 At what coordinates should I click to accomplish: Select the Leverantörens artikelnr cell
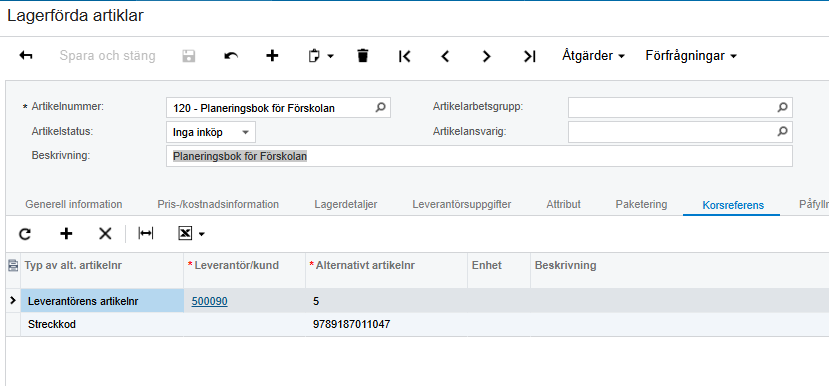click(102, 301)
